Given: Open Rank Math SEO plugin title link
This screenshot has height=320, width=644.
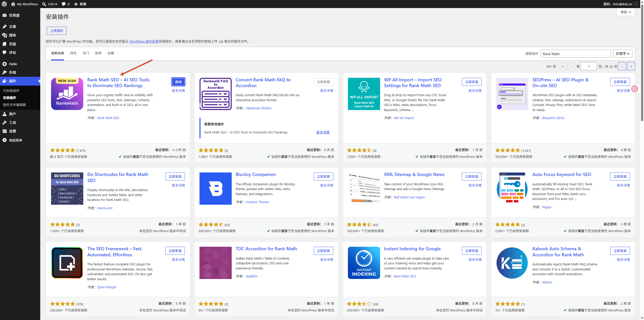Looking at the screenshot, I should (x=118, y=83).
